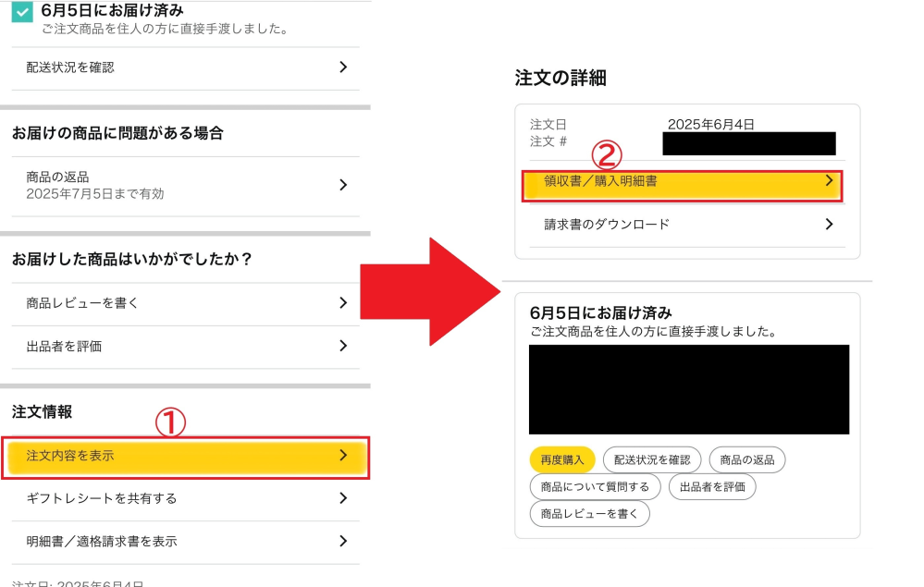Click お届けした商品はいかがでしたか？ heading
Screen dimensions: 924x587
click(132, 259)
